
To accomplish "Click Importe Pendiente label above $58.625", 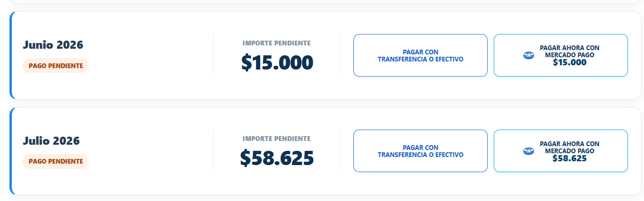I will tap(277, 139).
